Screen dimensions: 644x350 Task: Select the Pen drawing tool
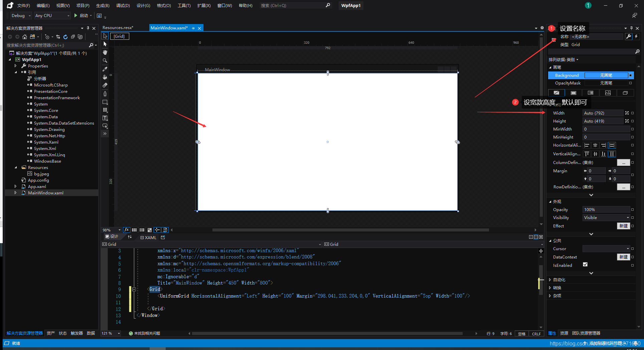105,94
